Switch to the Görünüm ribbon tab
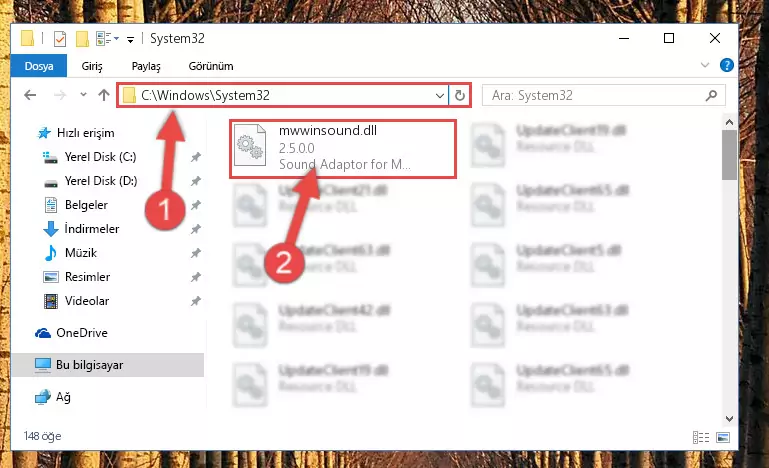Viewport: 769px width, 468px height. pos(211,66)
